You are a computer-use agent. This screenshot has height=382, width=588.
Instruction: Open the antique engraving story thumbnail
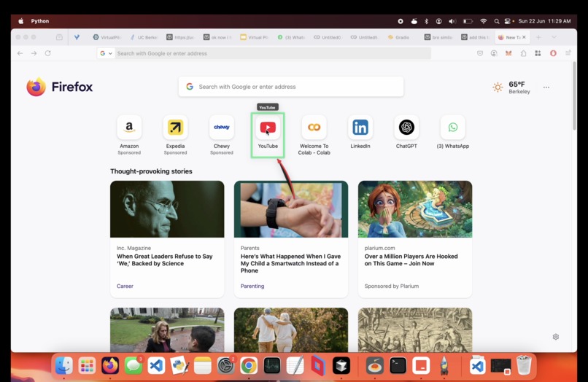(x=415, y=330)
